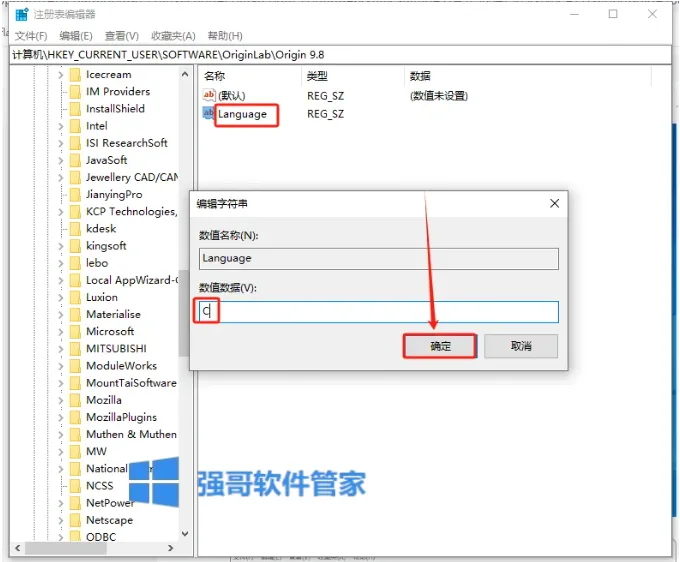This screenshot has width=680, height=562.
Task: Click the MW folder icon
Action: point(75,451)
